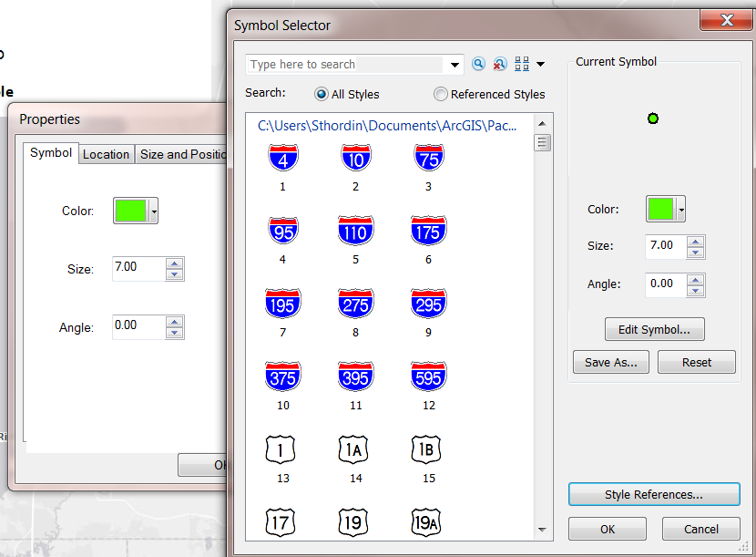Image resolution: width=756 pixels, height=557 pixels.
Task: Select the US Route 1B shield symbol
Action: pyautogui.click(x=426, y=449)
